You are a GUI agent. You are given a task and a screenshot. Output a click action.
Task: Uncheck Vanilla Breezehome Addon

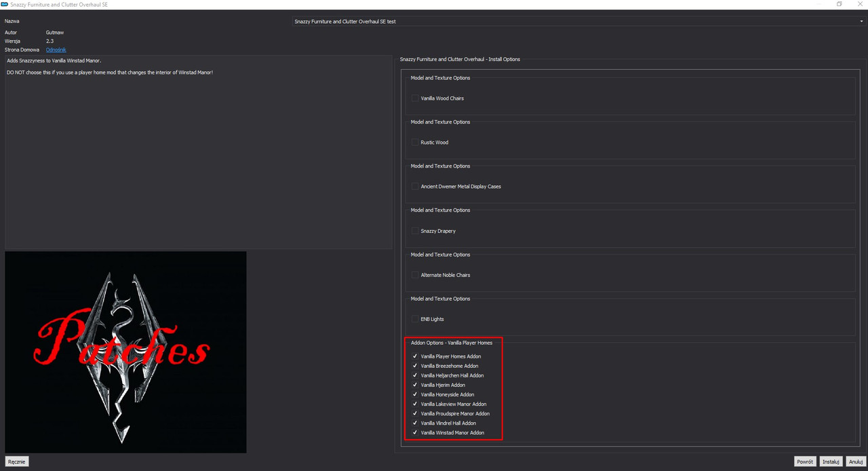[415, 366]
